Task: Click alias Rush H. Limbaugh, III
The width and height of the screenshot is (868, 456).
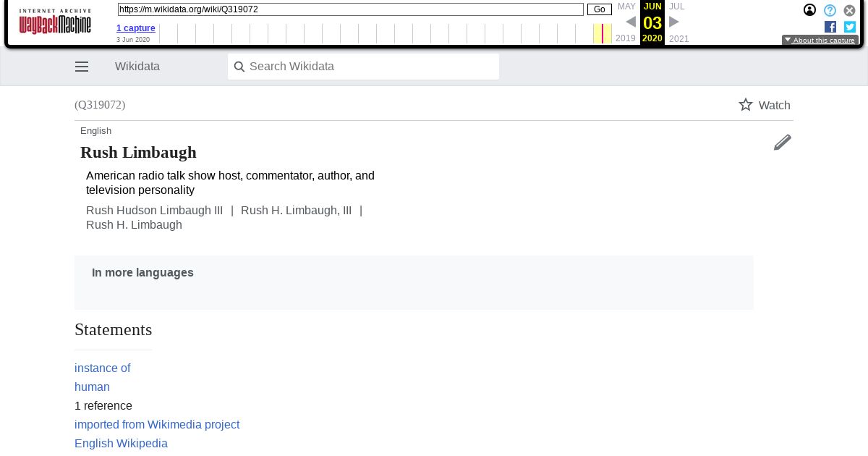Action: coord(297,210)
